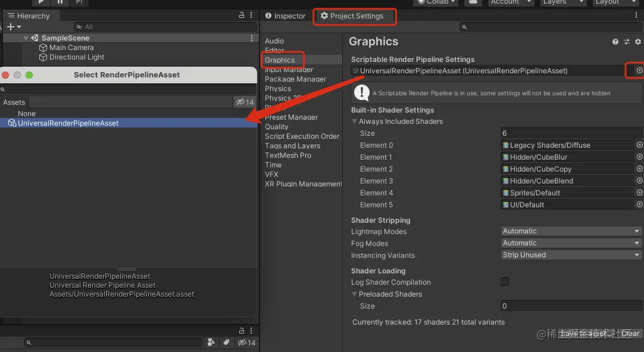The height and width of the screenshot is (352, 644).
Task: Click search by type icon in bottom panel
Action: click(x=211, y=342)
